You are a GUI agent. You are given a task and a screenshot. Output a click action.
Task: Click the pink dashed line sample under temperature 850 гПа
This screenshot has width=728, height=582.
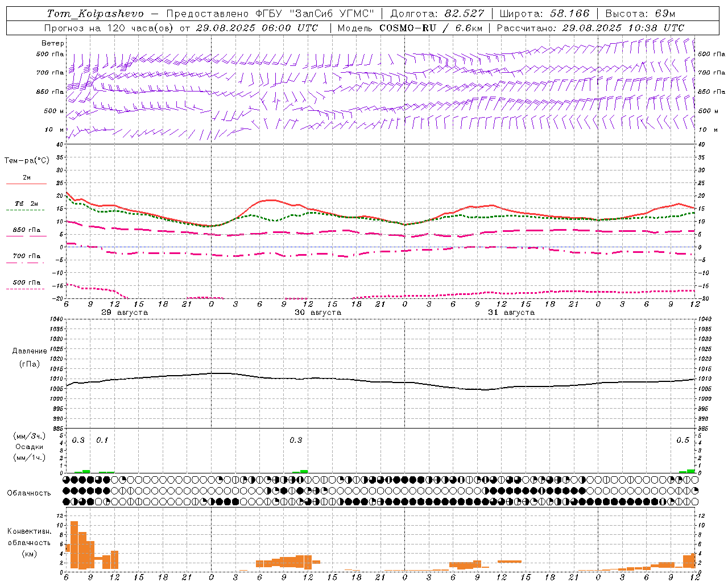tap(26, 236)
